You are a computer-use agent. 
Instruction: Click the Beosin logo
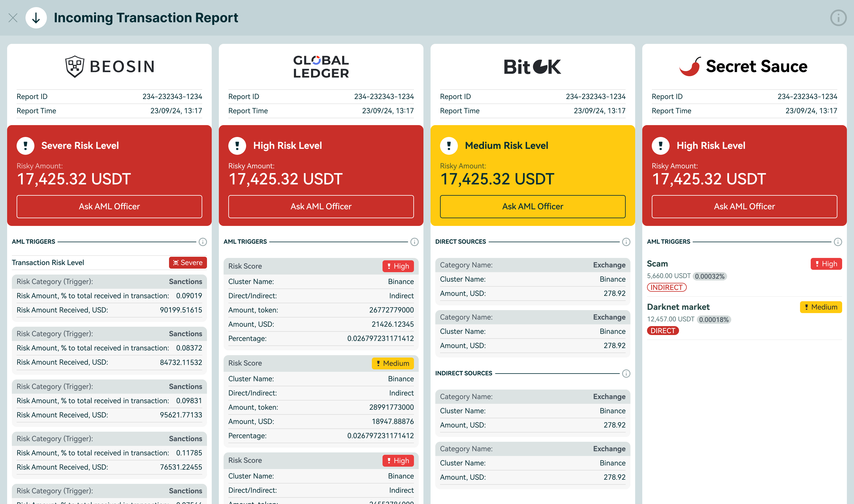click(109, 67)
